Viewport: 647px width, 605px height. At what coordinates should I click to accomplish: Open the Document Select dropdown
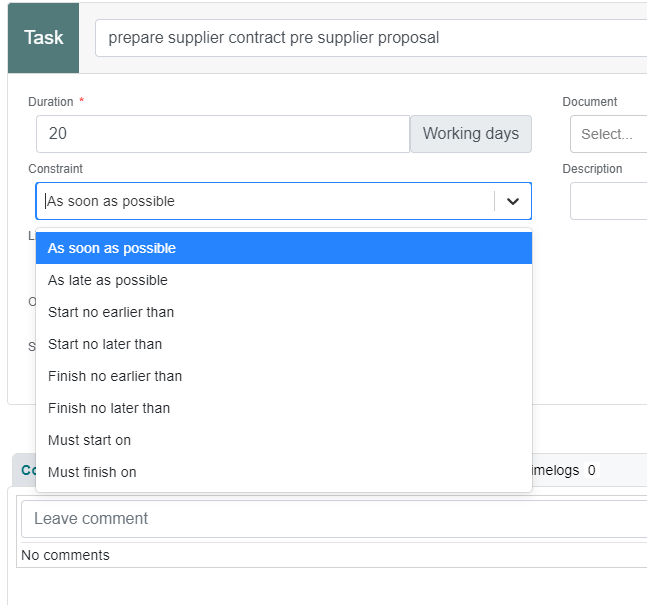point(609,134)
